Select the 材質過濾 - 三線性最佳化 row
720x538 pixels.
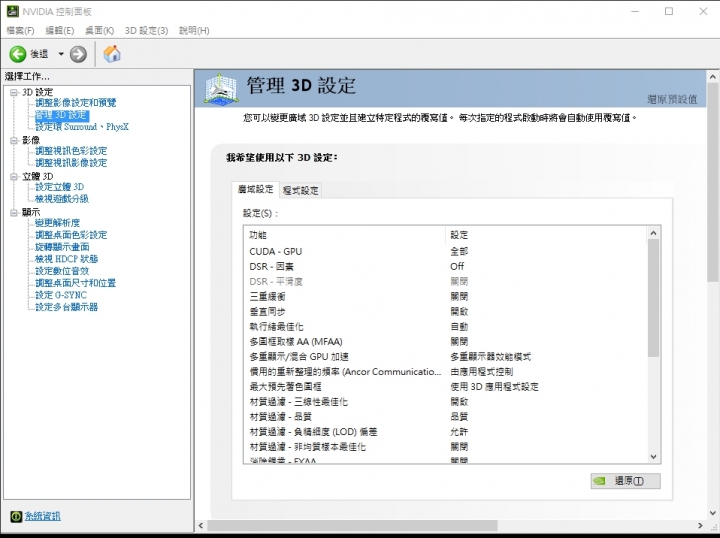coord(445,402)
